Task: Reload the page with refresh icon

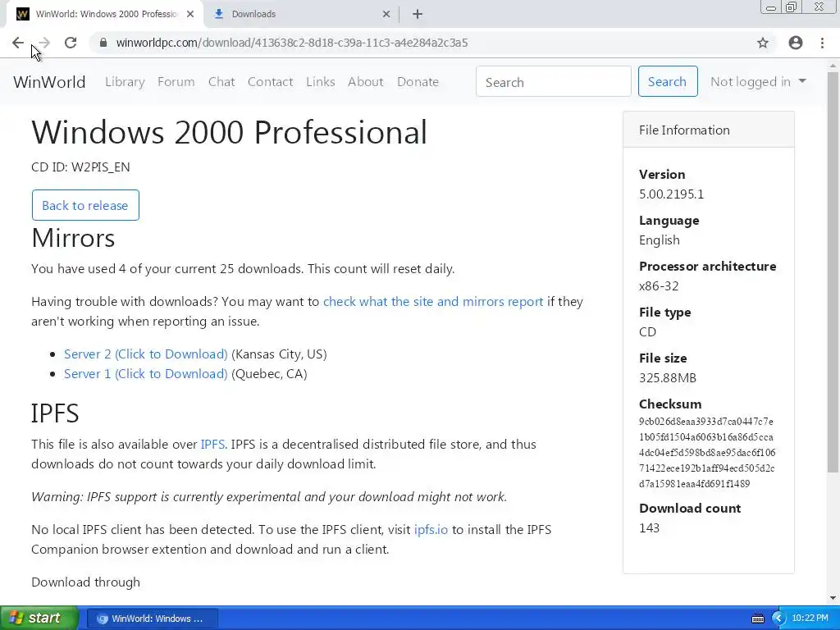Action: [x=71, y=43]
